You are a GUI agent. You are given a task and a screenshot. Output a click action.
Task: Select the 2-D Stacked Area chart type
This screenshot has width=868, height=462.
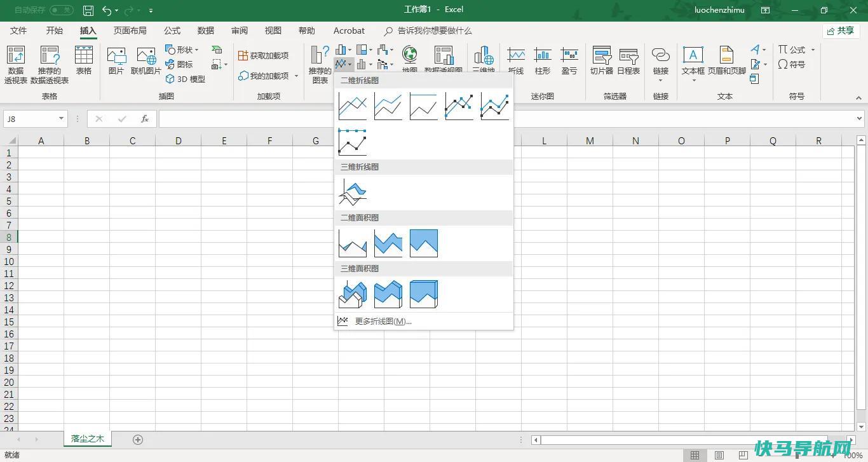[388, 243]
